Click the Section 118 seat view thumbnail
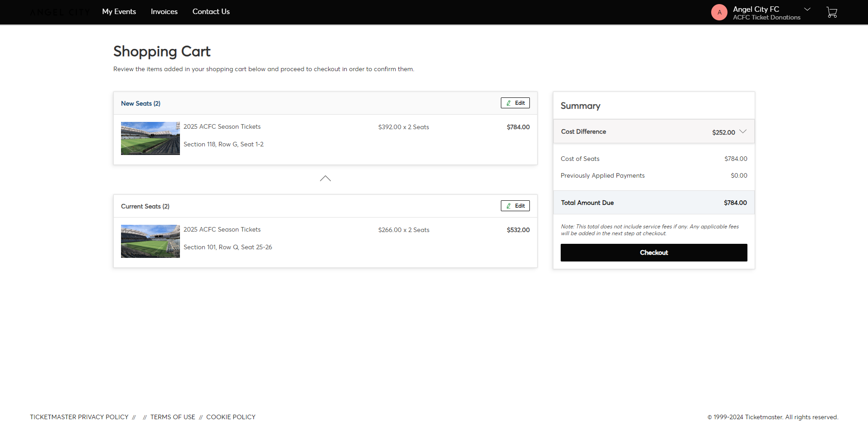Screen dimensions: 868x426 [x=150, y=138]
